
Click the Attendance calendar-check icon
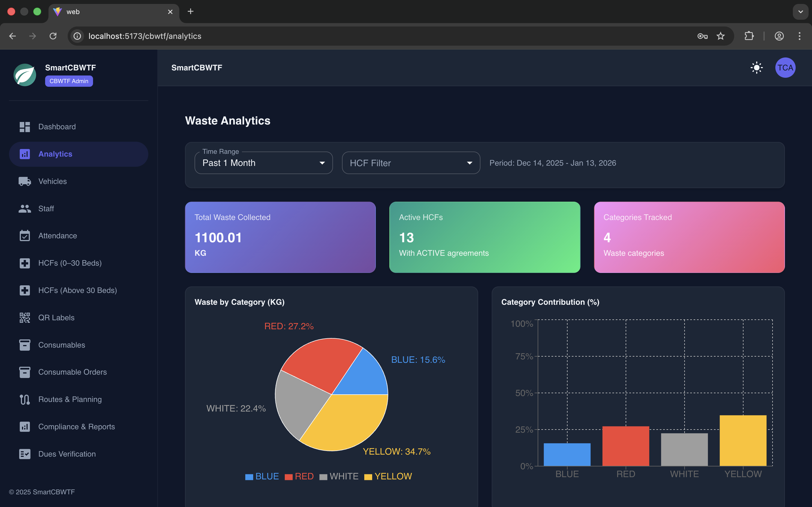click(x=25, y=235)
